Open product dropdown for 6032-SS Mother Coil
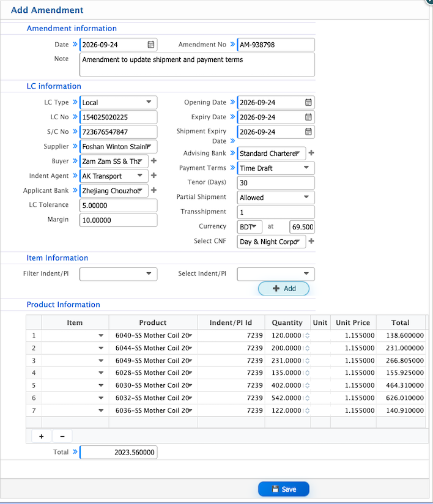The width and height of the screenshot is (433, 504). [x=190, y=398]
